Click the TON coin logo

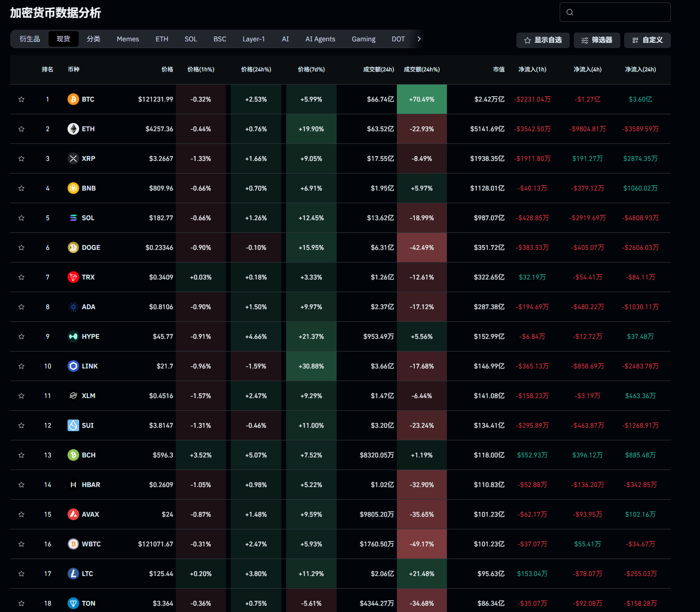(73, 603)
